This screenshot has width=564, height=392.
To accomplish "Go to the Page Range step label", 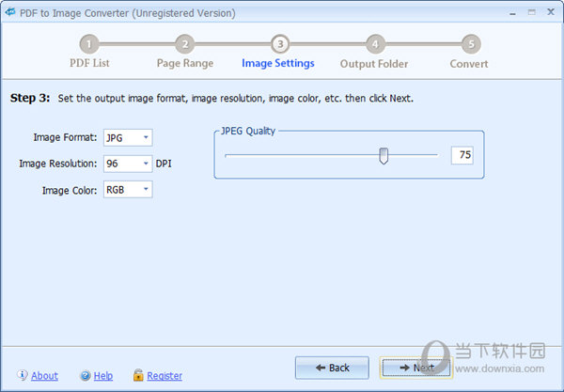I will [x=184, y=64].
